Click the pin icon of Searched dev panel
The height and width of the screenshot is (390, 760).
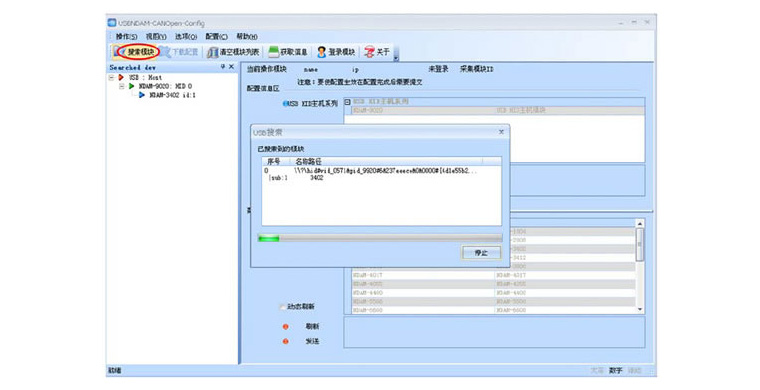pos(223,67)
